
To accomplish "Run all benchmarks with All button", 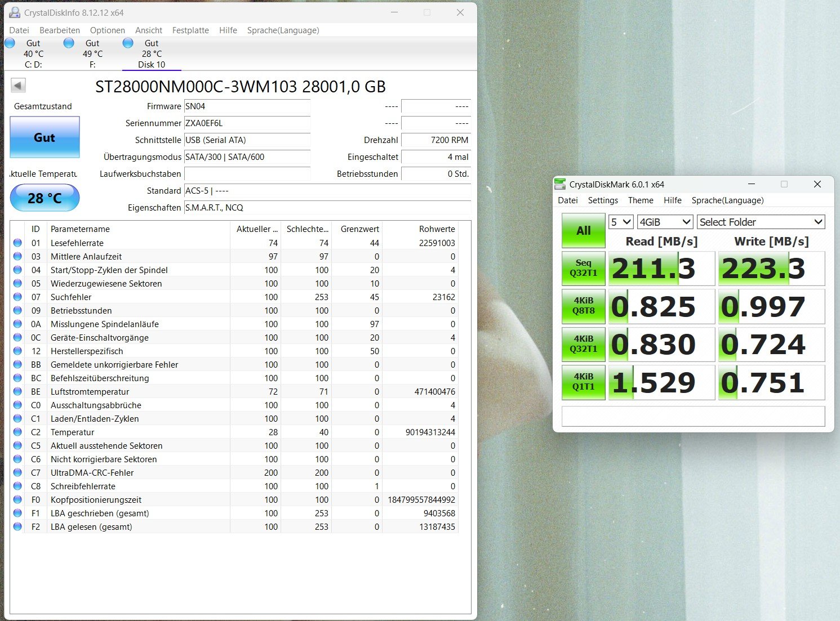I will (x=584, y=231).
